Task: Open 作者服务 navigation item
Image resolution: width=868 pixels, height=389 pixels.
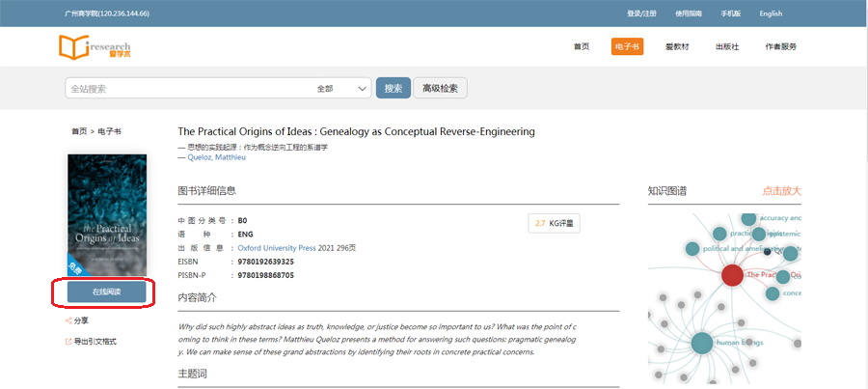Action: point(780,46)
